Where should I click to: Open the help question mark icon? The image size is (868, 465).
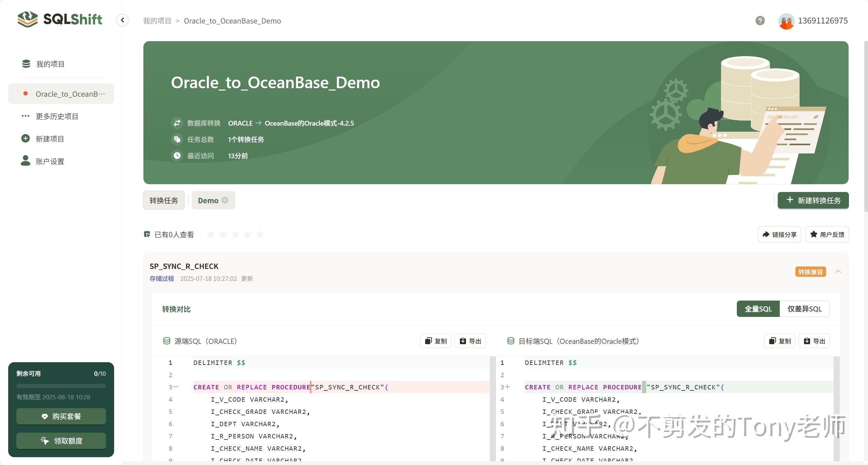pyautogui.click(x=759, y=21)
